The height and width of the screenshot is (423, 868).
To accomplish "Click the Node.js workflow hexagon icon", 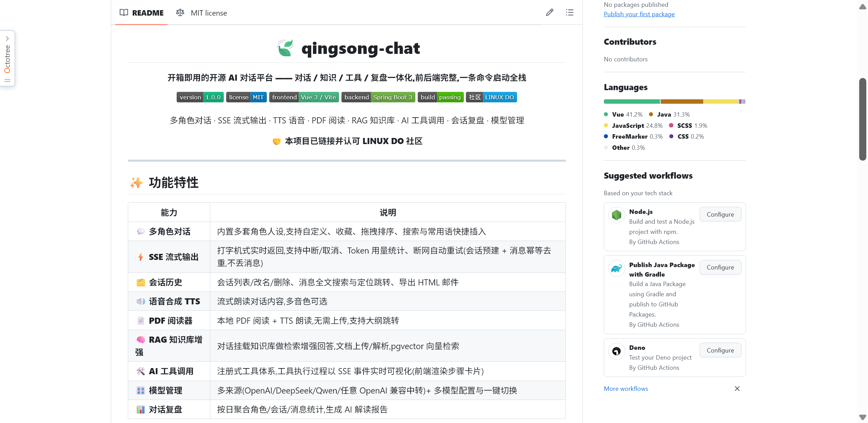I will click(617, 215).
